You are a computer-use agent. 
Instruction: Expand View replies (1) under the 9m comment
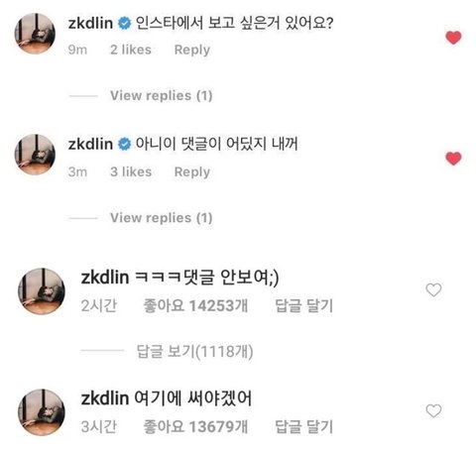[162, 95]
